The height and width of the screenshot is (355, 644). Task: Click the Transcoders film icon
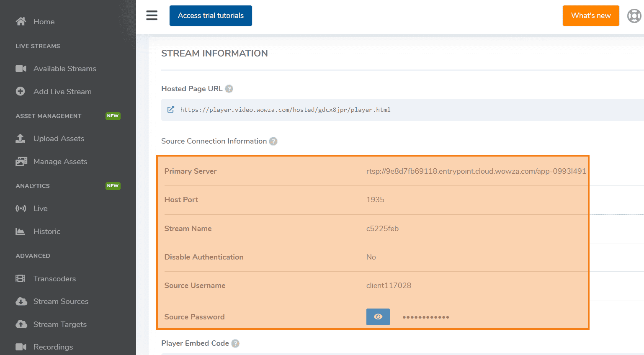coord(21,278)
